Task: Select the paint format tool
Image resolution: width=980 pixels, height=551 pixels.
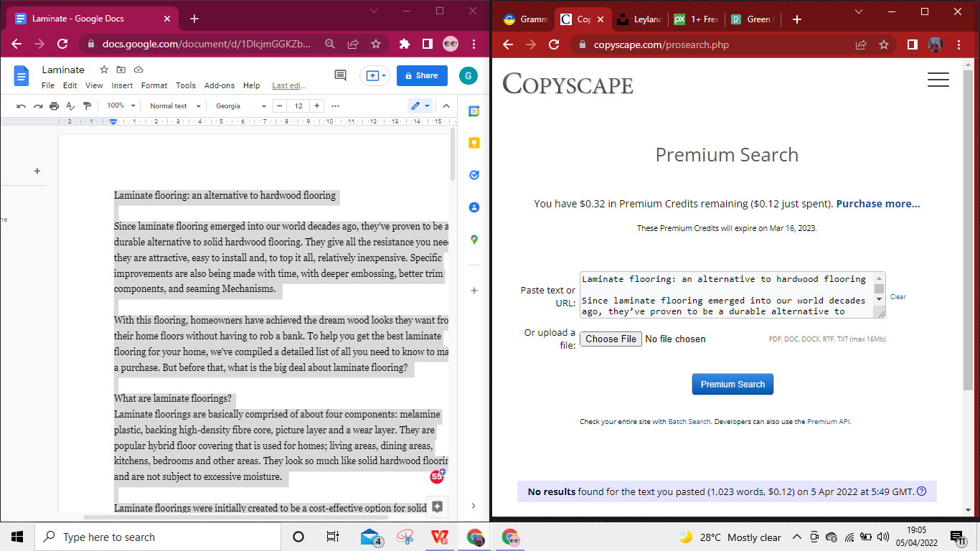Action: (x=87, y=105)
